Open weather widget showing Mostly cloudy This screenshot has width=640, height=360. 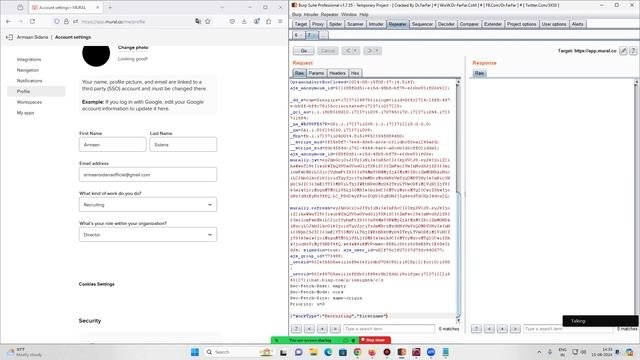[24, 352]
